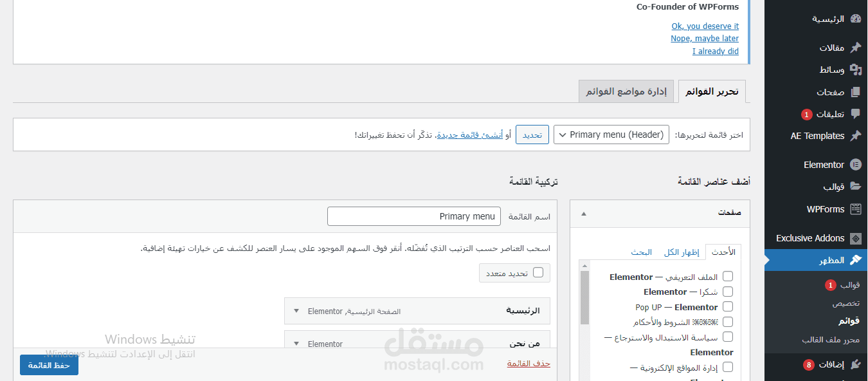This screenshot has height=381, width=868.
Task: Open تعليقات (Comments) sidebar icon
Action: click(x=857, y=113)
